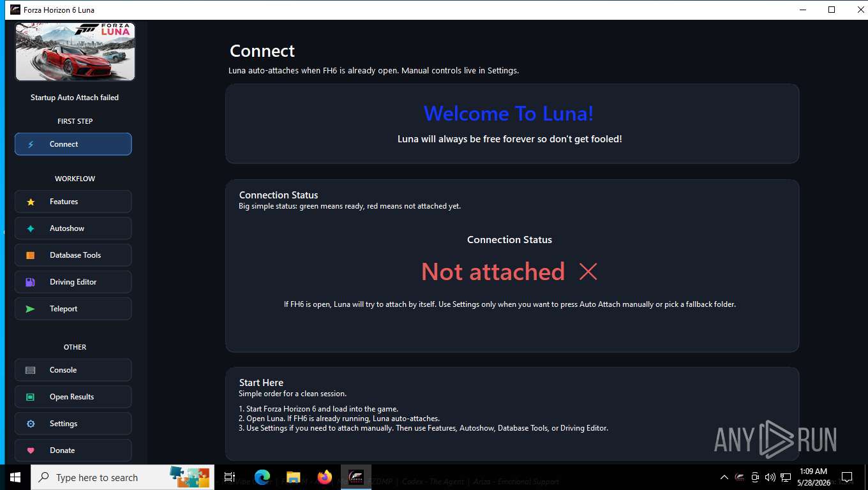Image resolution: width=868 pixels, height=490 pixels.
Task: Click the 'Startup Auto Attach failed' status text
Action: coord(75,98)
